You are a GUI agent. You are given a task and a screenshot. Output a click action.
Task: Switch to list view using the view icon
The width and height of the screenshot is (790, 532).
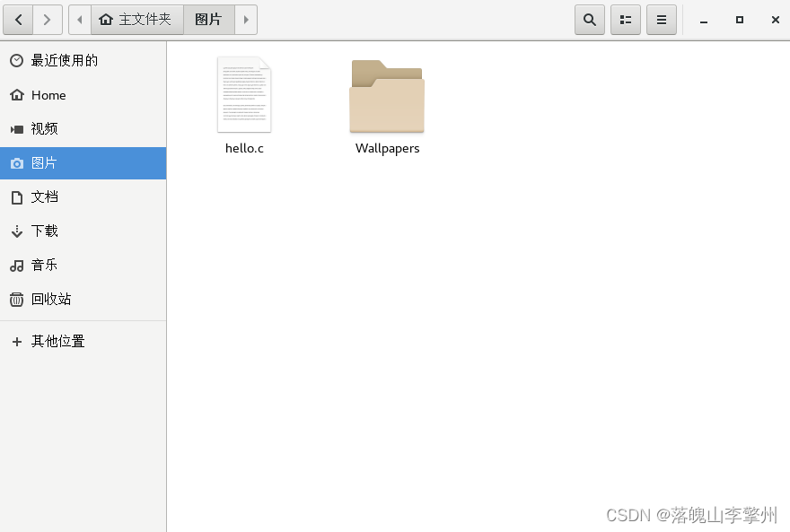626,19
